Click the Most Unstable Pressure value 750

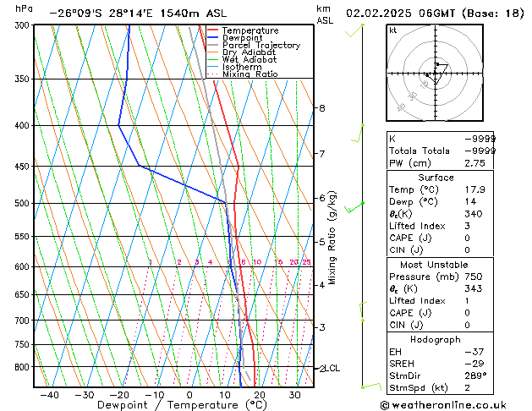pos(474,277)
